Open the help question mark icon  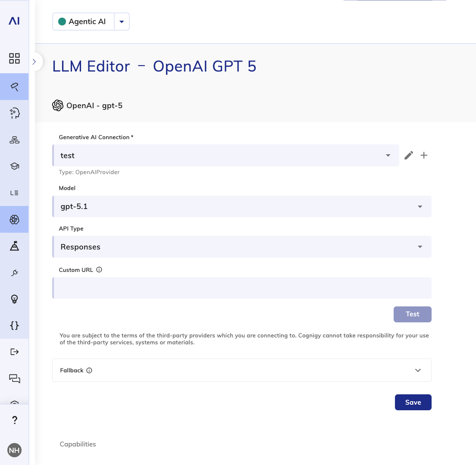tap(14, 420)
